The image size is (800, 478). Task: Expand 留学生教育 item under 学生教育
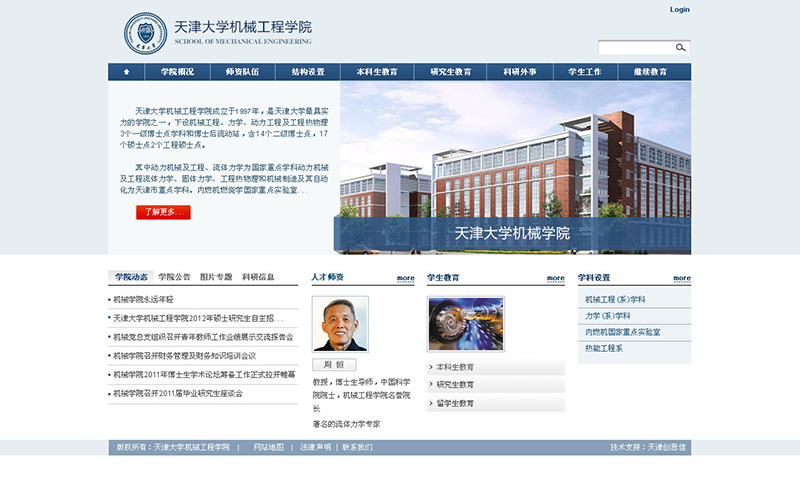point(456,403)
